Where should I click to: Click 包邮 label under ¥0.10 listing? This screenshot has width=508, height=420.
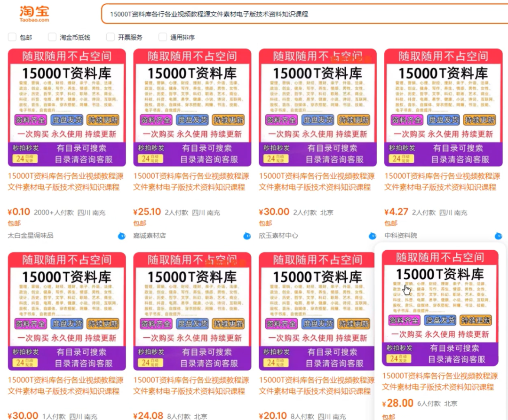click(x=14, y=223)
